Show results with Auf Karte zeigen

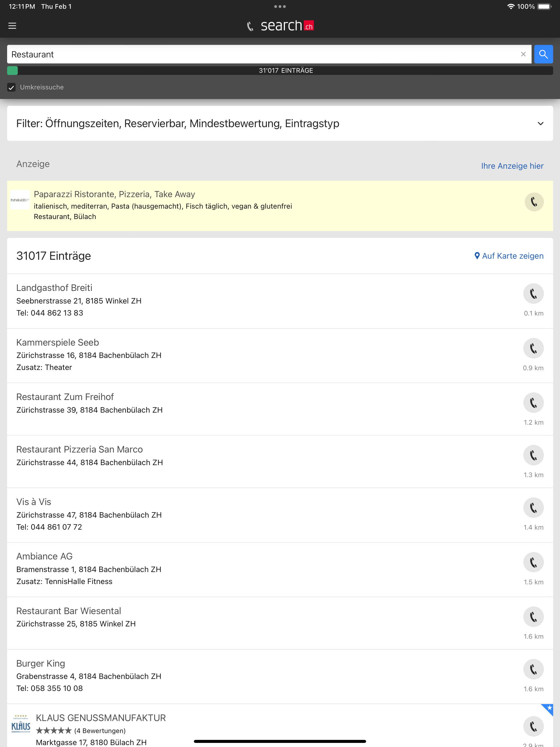(509, 256)
